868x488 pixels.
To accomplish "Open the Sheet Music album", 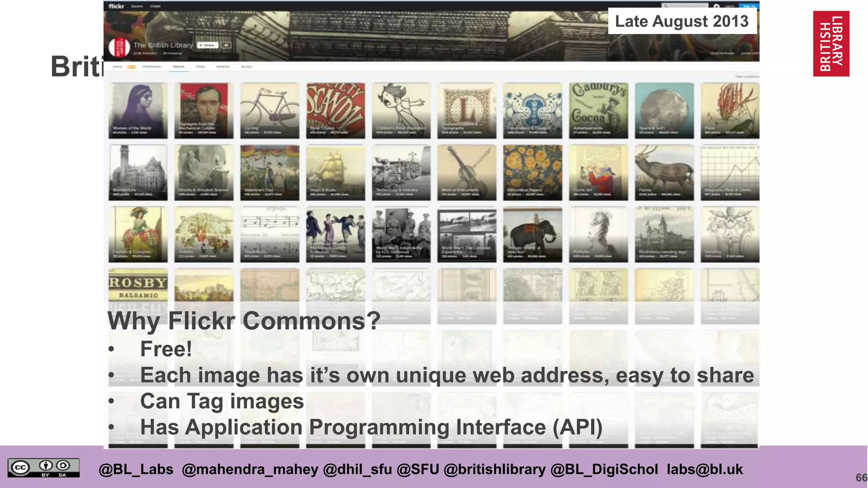I will [x=270, y=235].
